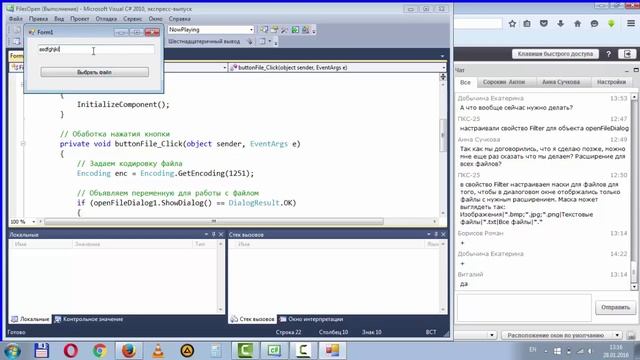Click the green arrow extension icon in Firefox

coord(611,24)
